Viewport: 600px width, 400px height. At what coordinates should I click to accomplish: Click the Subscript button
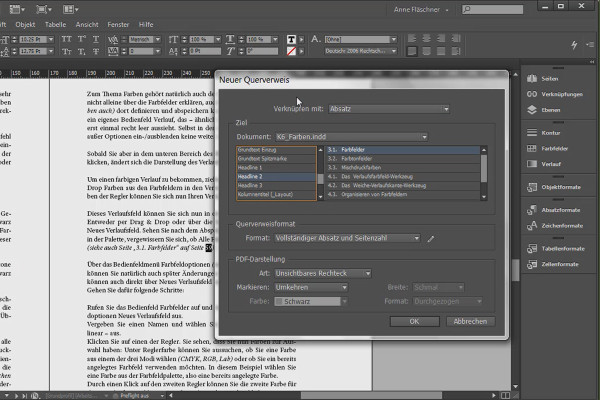pyautogui.click(x=82, y=51)
